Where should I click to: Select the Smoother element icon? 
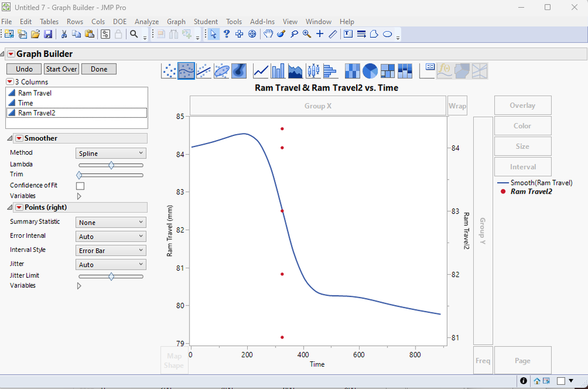[x=186, y=71]
